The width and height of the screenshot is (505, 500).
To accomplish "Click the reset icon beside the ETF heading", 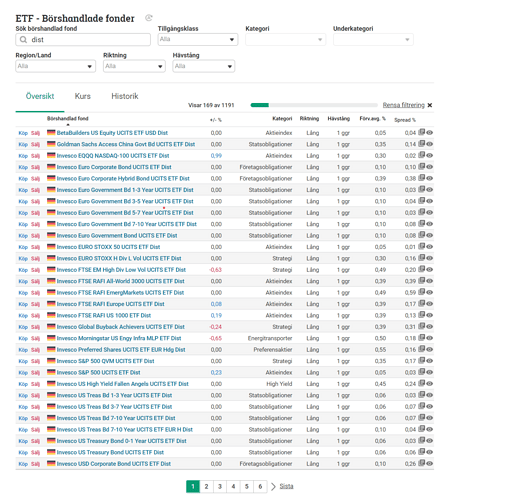I will [x=149, y=18].
